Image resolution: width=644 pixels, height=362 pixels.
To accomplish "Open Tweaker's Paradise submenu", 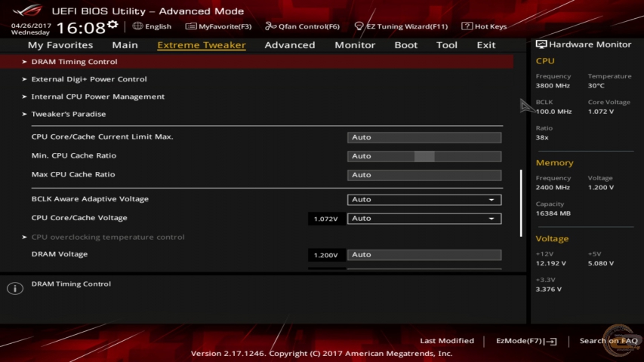I will click(68, 114).
